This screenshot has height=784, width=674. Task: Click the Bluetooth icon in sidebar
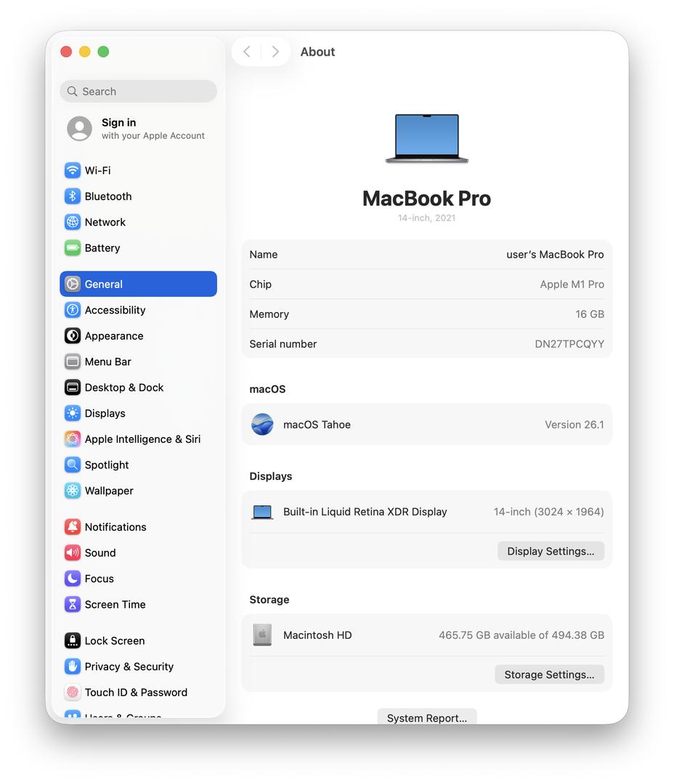coord(73,196)
